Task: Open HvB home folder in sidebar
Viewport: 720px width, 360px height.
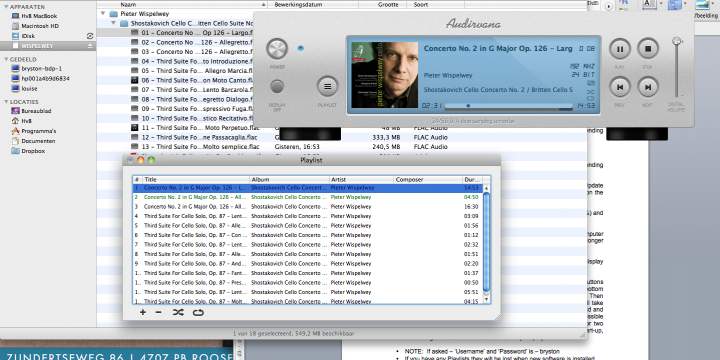Action: coord(22,121)
